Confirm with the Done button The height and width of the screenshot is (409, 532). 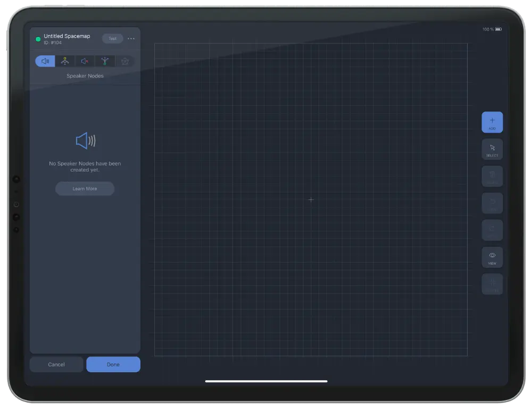(113, 364)
